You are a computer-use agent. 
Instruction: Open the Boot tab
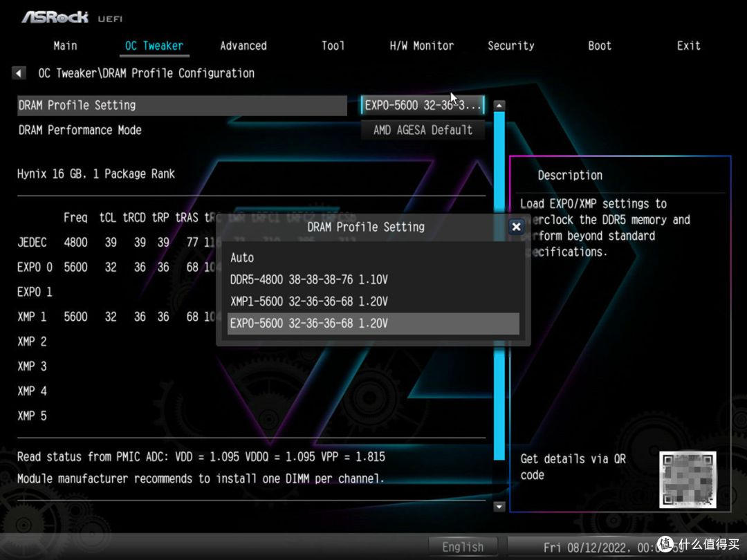[x=599, y=46]
